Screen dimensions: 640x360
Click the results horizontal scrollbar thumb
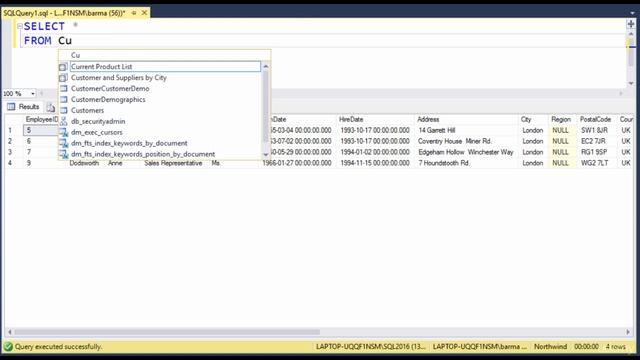click(167, 332)
